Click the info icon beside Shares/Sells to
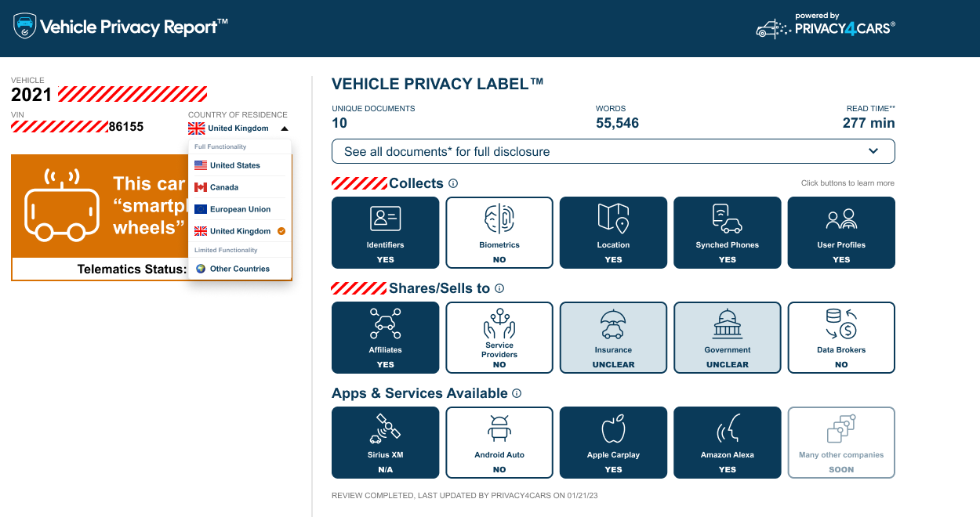The image size is (980, 517). pos(499,288)
